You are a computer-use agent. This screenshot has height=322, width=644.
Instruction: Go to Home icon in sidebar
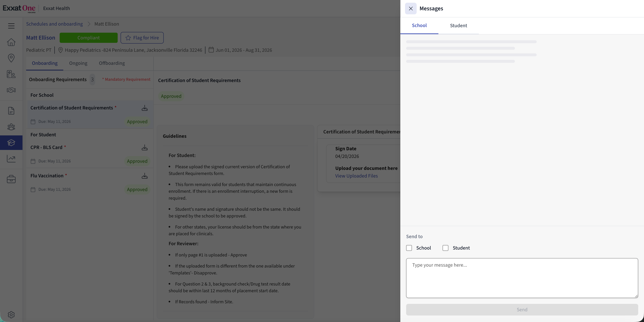tap(11, 42)
